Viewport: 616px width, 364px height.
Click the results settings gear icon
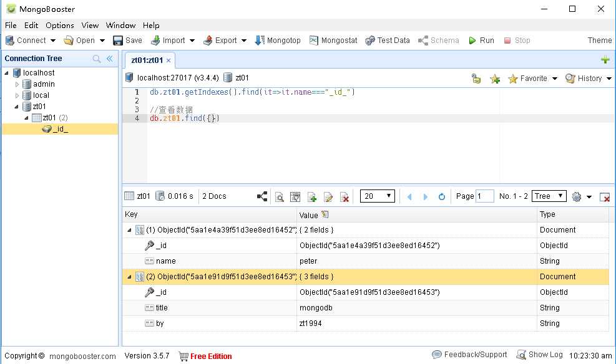[x=576, y=196]
